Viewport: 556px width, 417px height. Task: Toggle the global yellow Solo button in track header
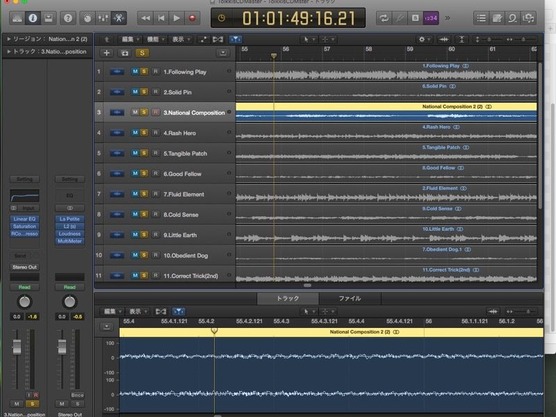coord(142,53)
